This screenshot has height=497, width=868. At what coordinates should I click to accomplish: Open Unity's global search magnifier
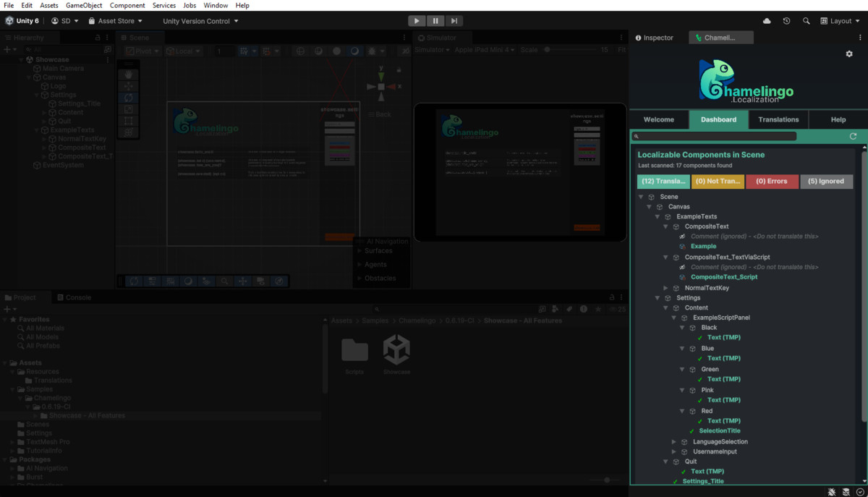coord(806,21)
